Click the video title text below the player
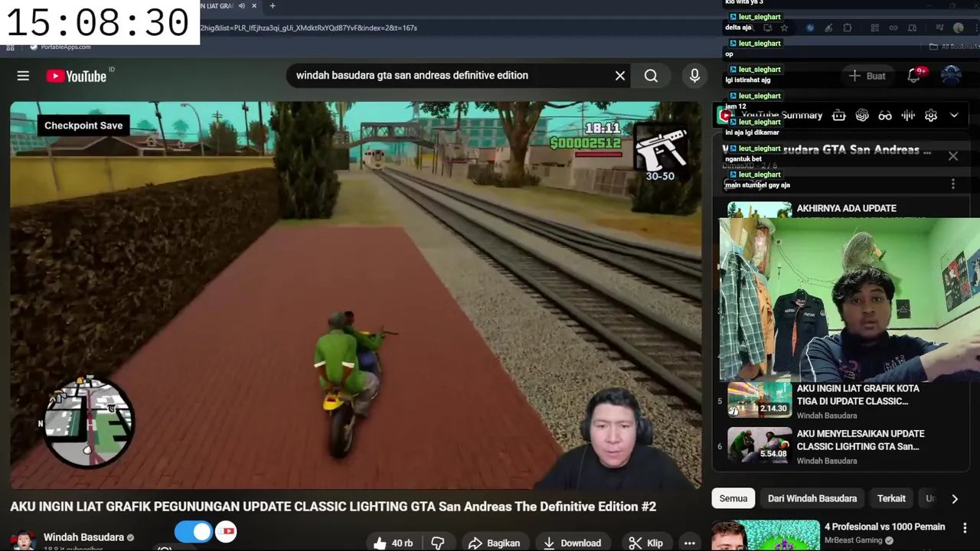Viewport: 980px width, 551px height. click(x=333, y=507)
